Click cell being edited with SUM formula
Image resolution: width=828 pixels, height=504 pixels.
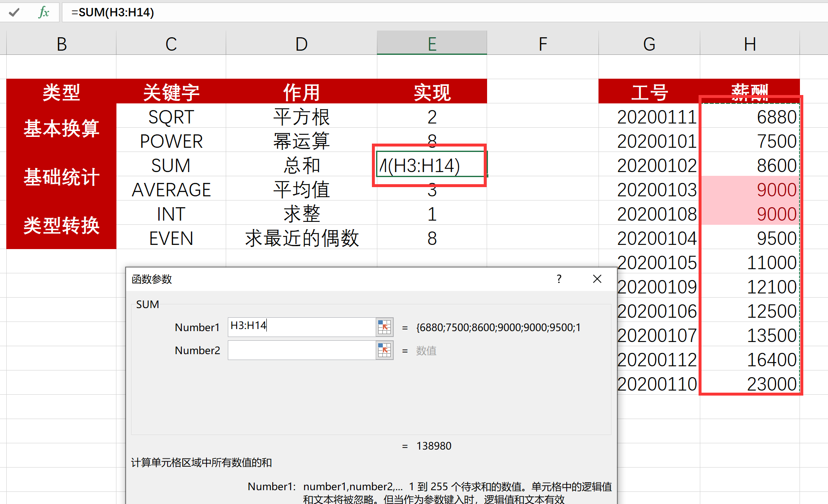[x=431, y=165]
